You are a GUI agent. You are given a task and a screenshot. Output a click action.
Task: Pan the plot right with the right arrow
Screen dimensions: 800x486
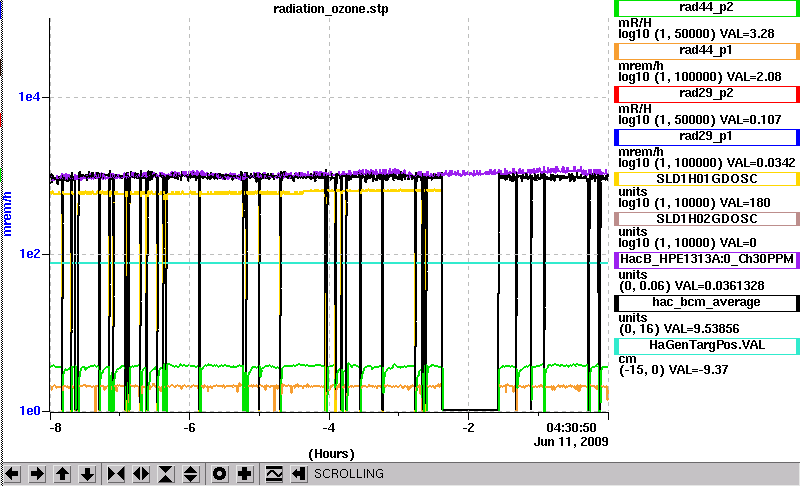coord(37,474)
